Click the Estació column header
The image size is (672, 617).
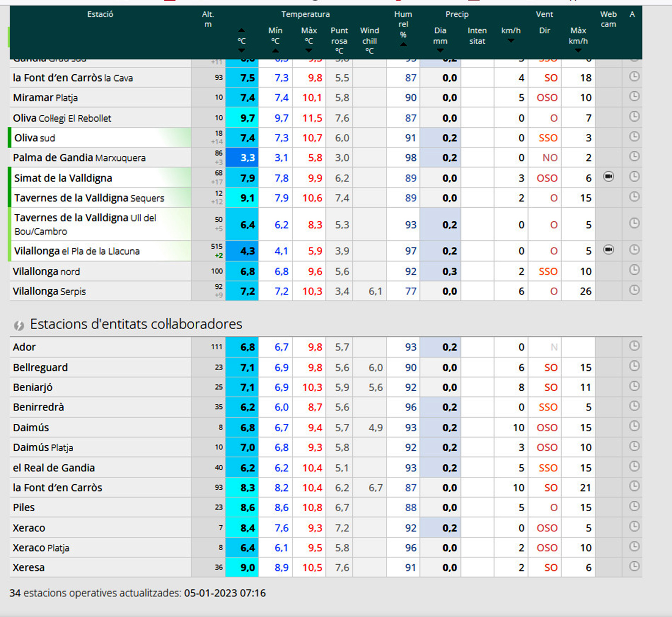100,14
